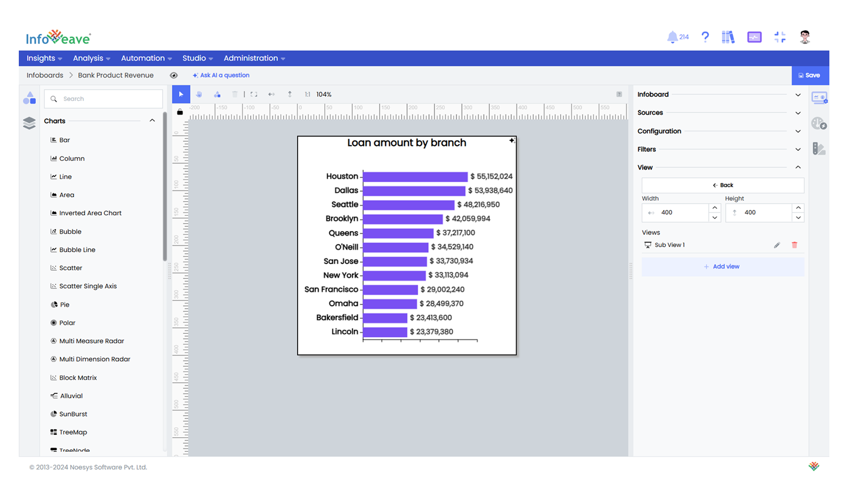Screen dimensions: 851x504
Task: Open the layers panel in left sidebar
Action: pos(29,123)
